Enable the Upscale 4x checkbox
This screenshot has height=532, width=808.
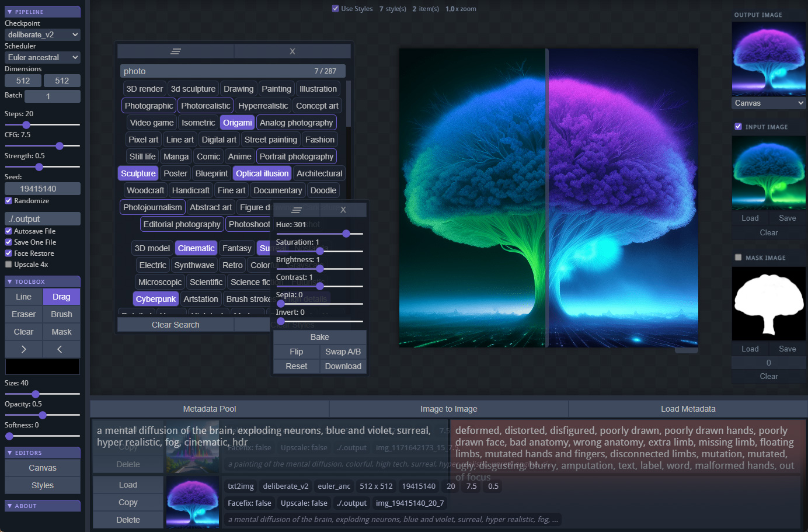pyautogui.click(x=9, y=265)
